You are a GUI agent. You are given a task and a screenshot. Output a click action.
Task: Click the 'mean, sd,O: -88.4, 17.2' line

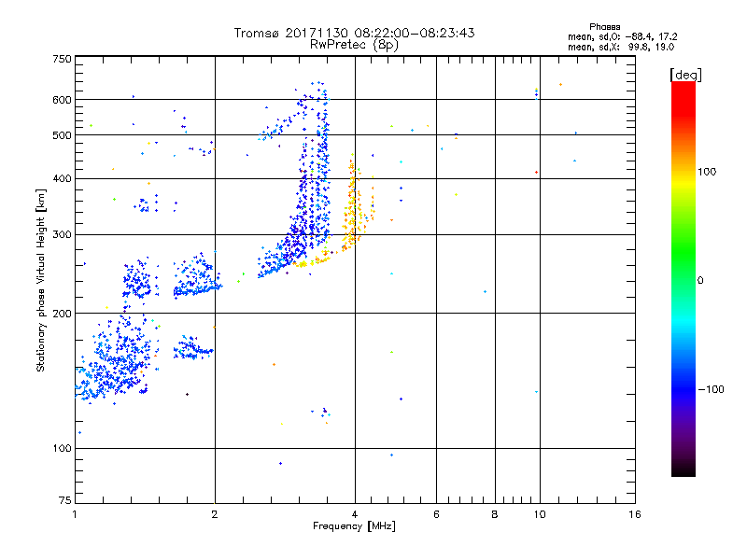click(x=622, y=36)
